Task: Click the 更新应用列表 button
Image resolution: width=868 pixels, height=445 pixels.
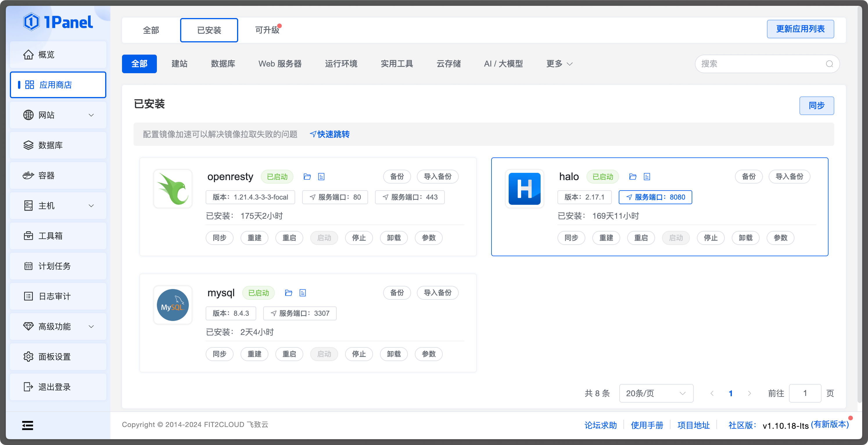Action: (x=801, y=29)
